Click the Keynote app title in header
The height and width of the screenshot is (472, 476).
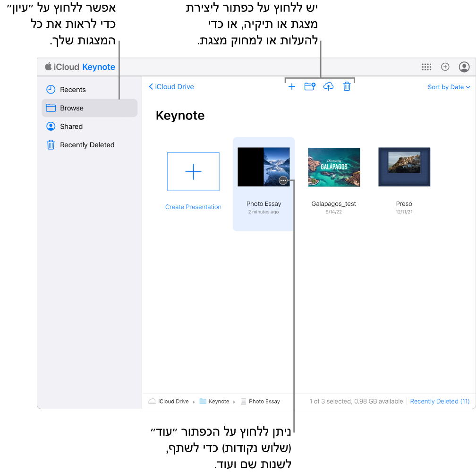[x=99, y=67]
